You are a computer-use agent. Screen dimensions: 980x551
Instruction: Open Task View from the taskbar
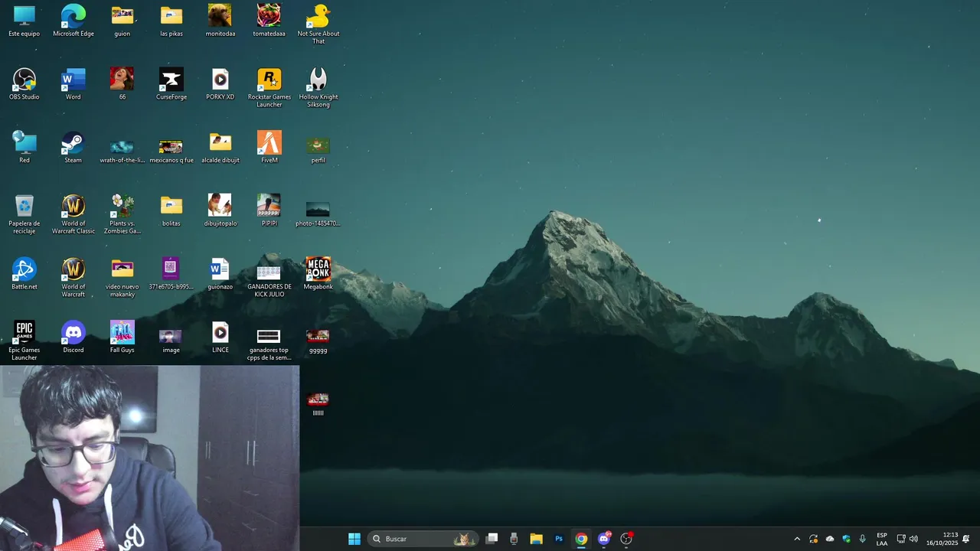(492, 539)
